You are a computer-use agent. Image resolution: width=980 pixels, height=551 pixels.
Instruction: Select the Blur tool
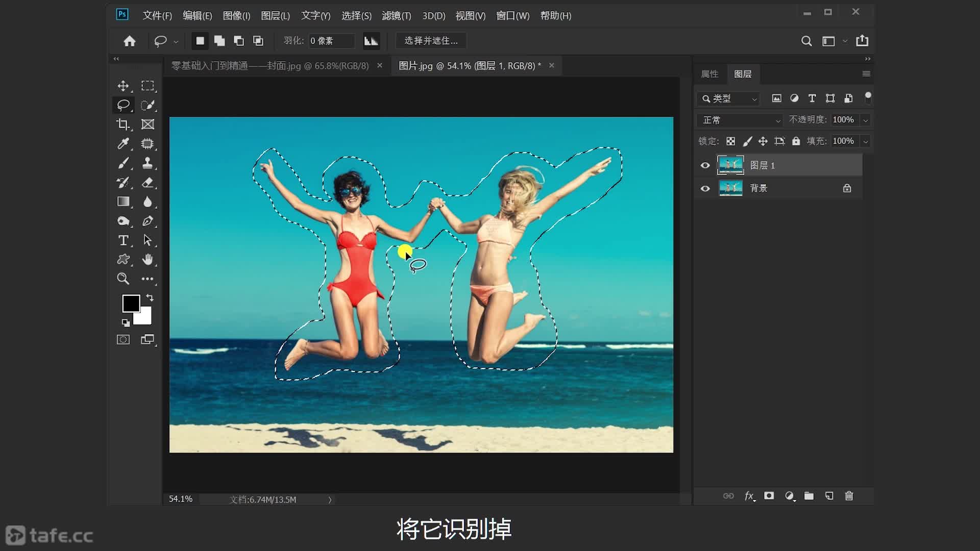click(148, 202)
